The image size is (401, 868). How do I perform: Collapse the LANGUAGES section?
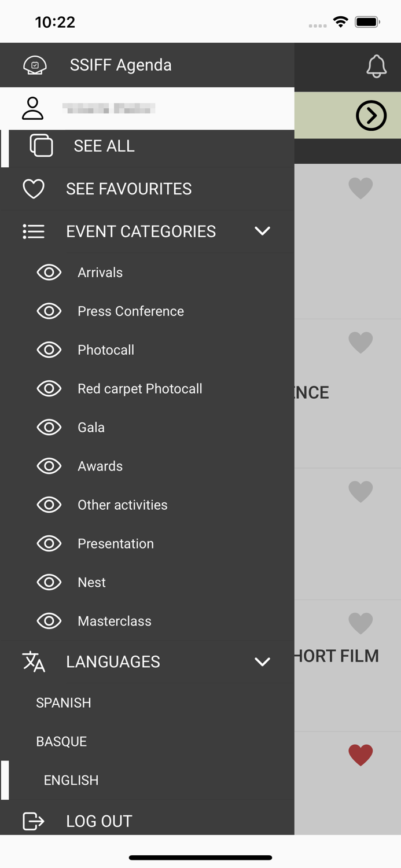coord(262,661)
